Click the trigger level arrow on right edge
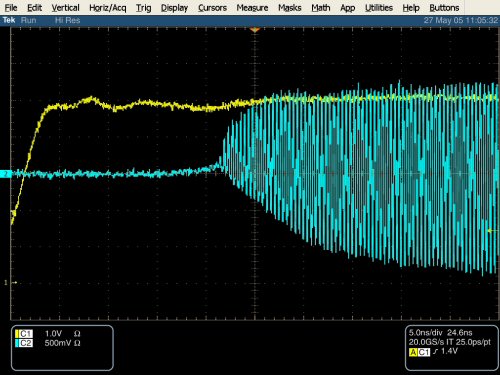The width and height of the screenshot is (500, 375). click(x=493, y=230)
